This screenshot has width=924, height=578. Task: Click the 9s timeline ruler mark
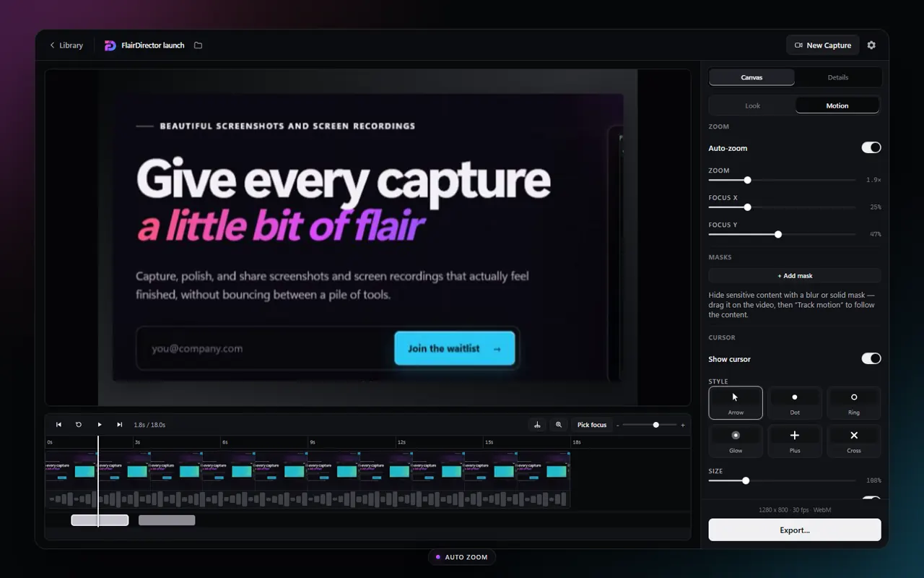coord(312,442)
